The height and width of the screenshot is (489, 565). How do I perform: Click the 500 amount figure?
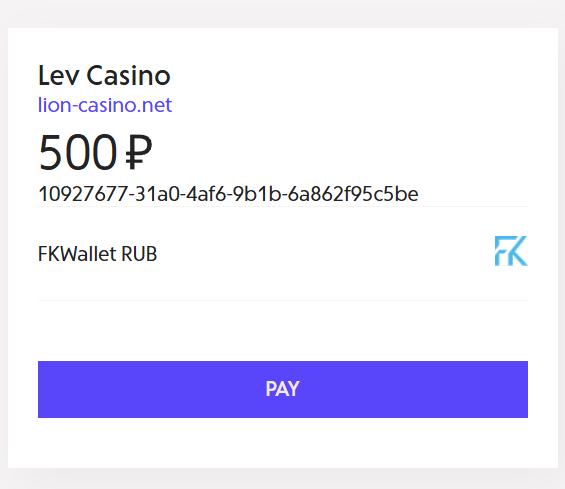[78, 152]
